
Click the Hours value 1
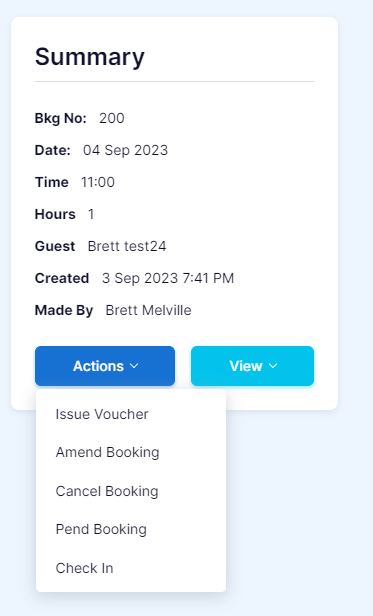pyautogui.click(x=91, y=214)
